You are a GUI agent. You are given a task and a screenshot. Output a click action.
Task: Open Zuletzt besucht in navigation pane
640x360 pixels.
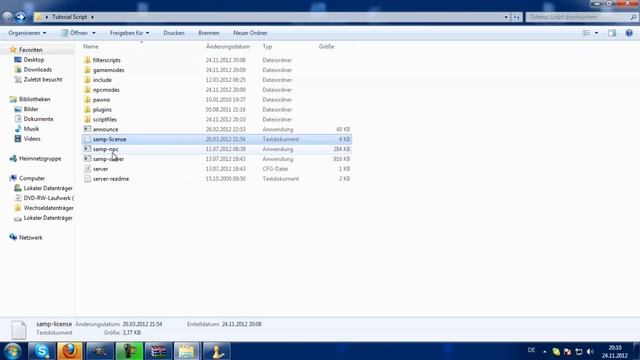pyautogui.click(x=43, y=80)
